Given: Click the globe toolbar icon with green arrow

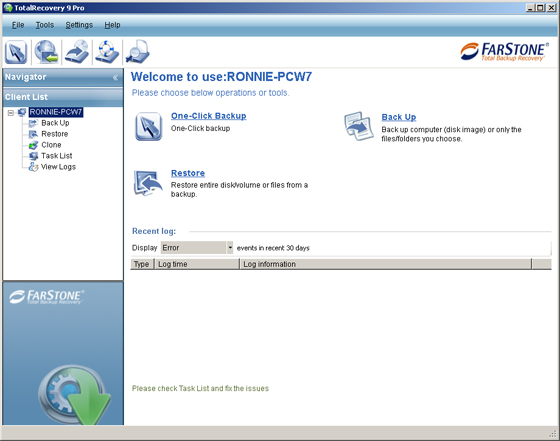Looking at the screenshot, I should (x=46, y=52).
